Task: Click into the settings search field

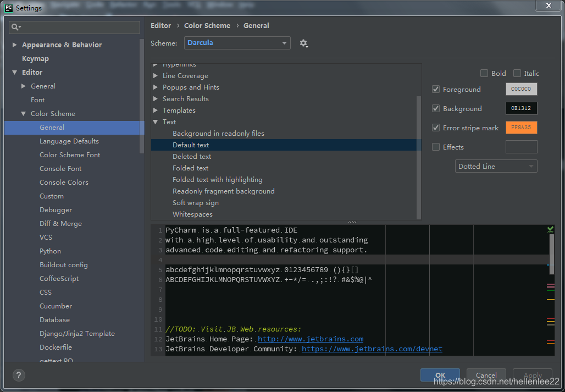Action: coord(75,27)
